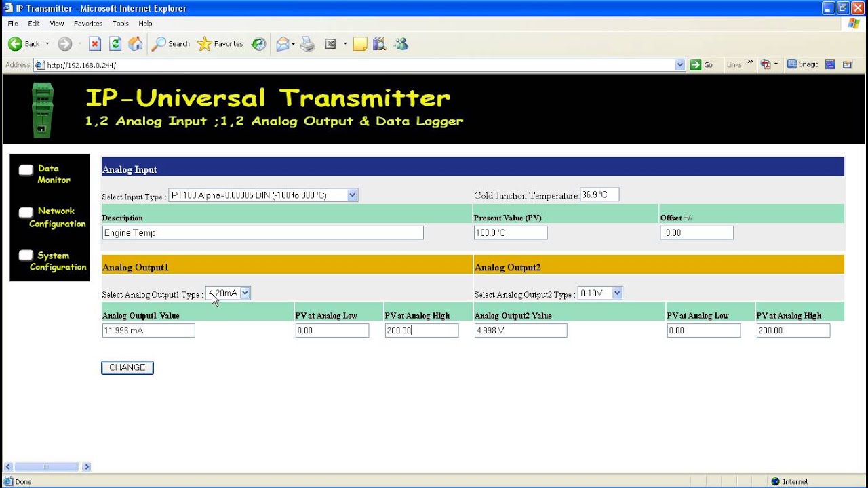Image resolution: width=868 pixels, height=488 pixels.
Task: Refresh the page with green arrows icon
Action: 115,44
